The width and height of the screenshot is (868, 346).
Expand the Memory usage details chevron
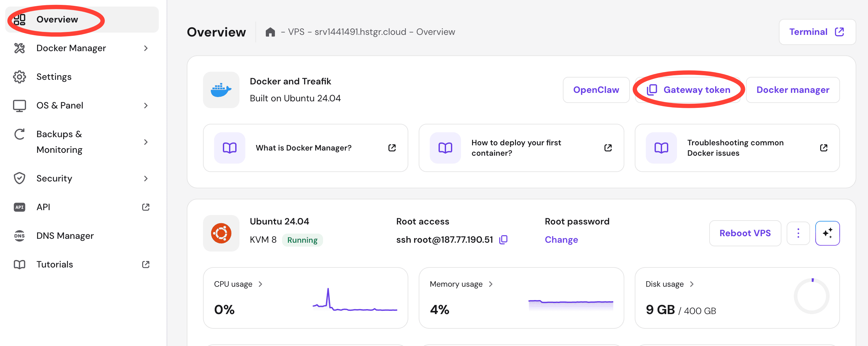[x=491, y=284]
